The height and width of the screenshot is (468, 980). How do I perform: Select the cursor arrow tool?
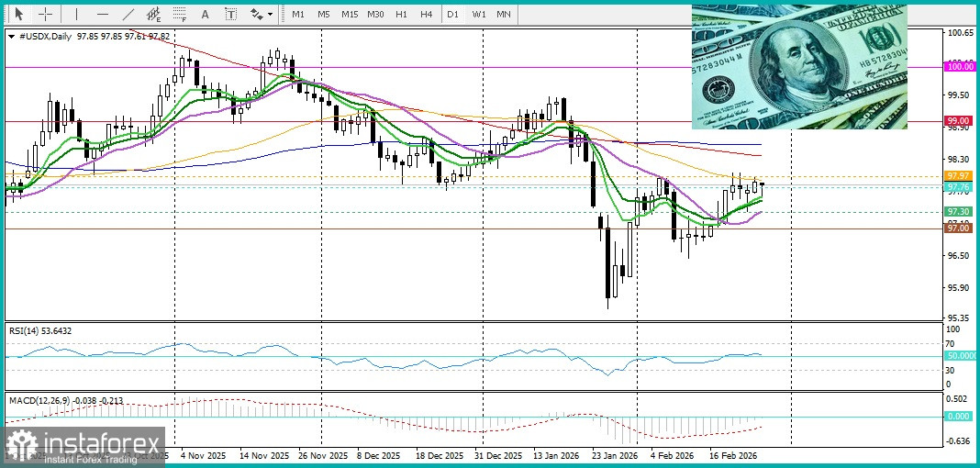[17, 15]
